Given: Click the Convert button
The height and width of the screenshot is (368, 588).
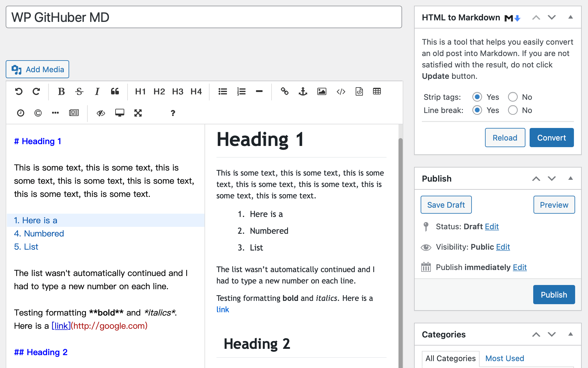Looking at the screenshot, I should 551,138.
